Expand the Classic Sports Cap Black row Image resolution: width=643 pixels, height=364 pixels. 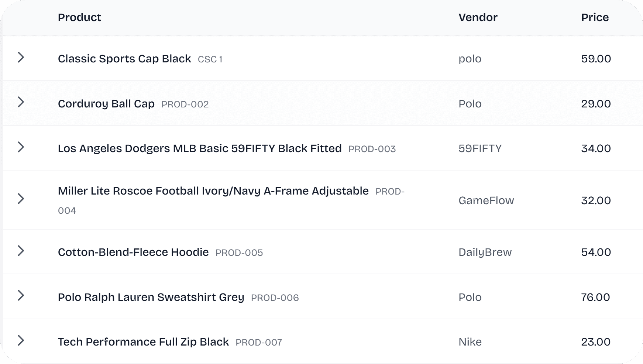(x=21, y=58)
